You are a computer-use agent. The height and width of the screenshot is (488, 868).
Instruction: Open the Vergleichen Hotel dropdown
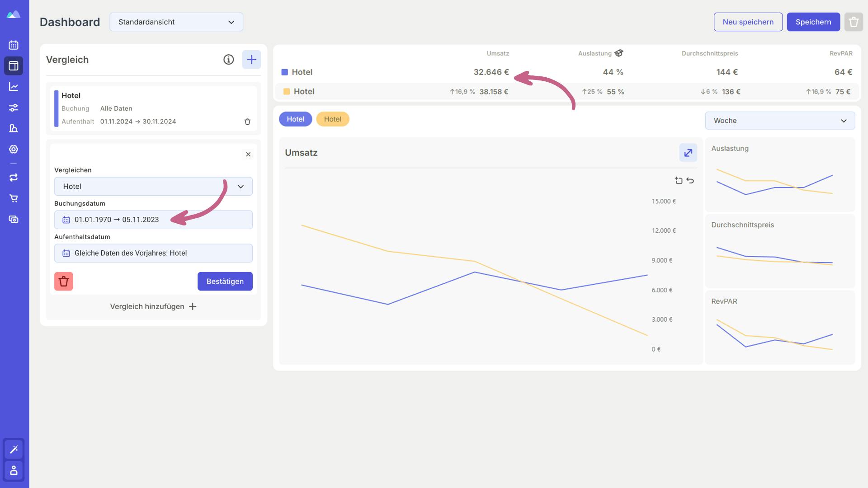click(153, 187)
